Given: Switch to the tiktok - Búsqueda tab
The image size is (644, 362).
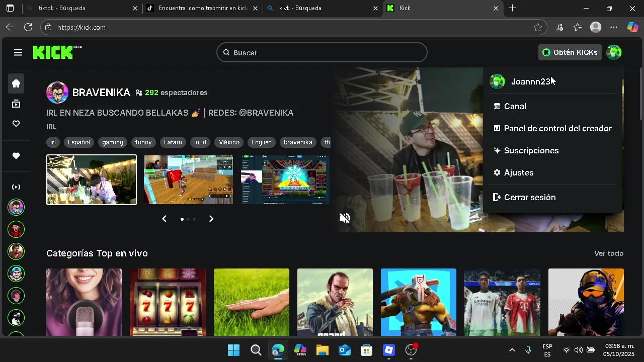Looking at the screenshot, I should (x=82, y=8).
